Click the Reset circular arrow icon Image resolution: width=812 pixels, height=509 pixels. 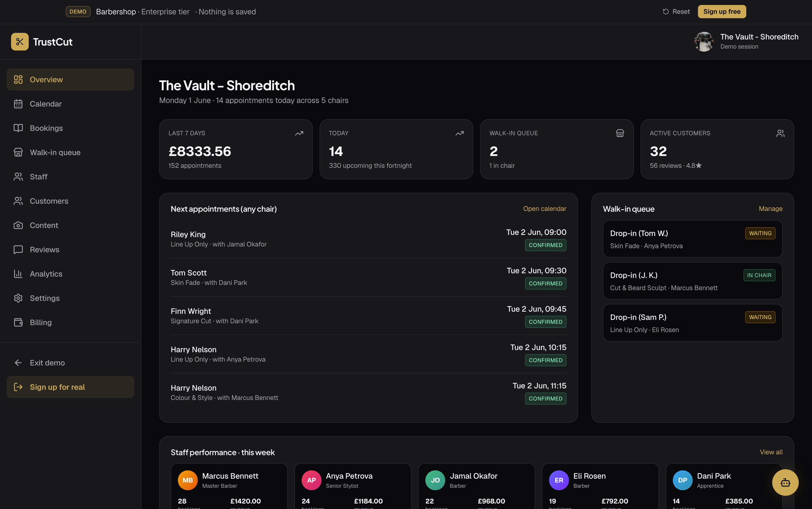[x=666, y=11]
